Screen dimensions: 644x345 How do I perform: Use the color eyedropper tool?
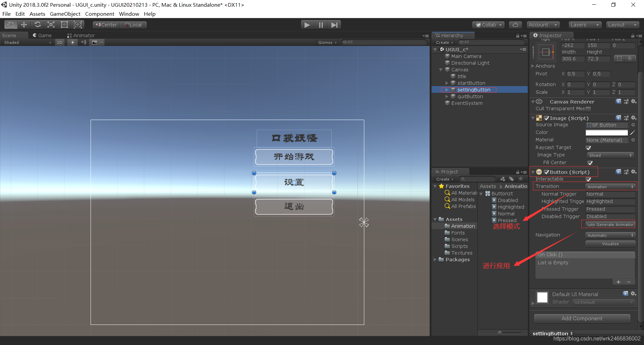(633, 133)
